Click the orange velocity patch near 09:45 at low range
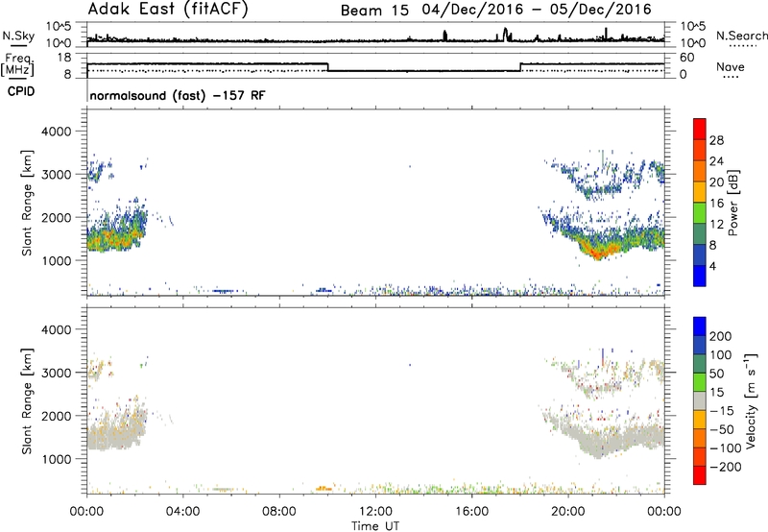 pos(324,489)
